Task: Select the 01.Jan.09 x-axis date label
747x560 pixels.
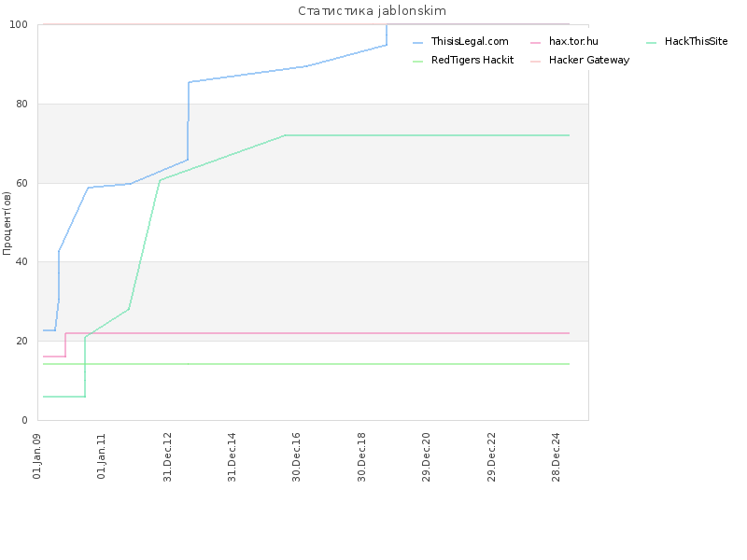Action: point(36,455)
